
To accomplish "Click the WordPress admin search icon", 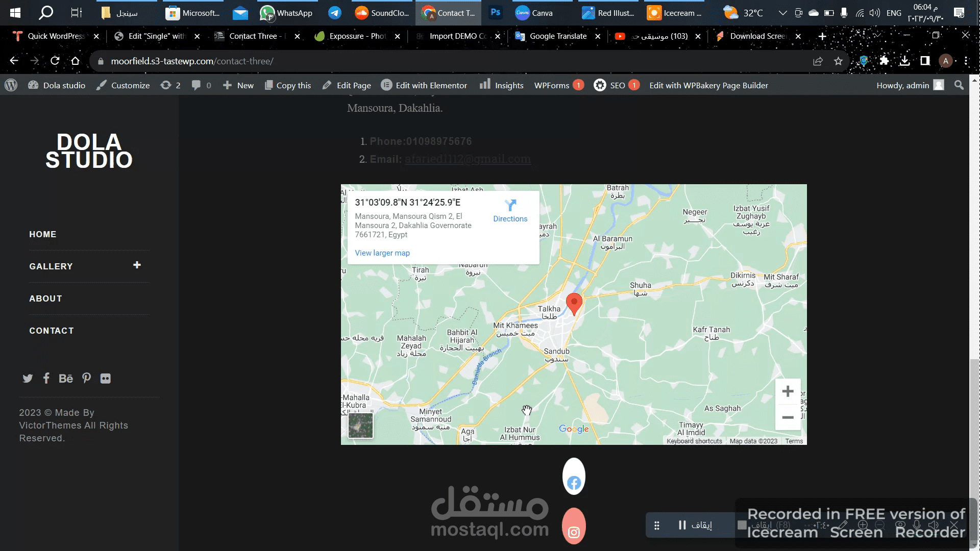I will 959,85.
